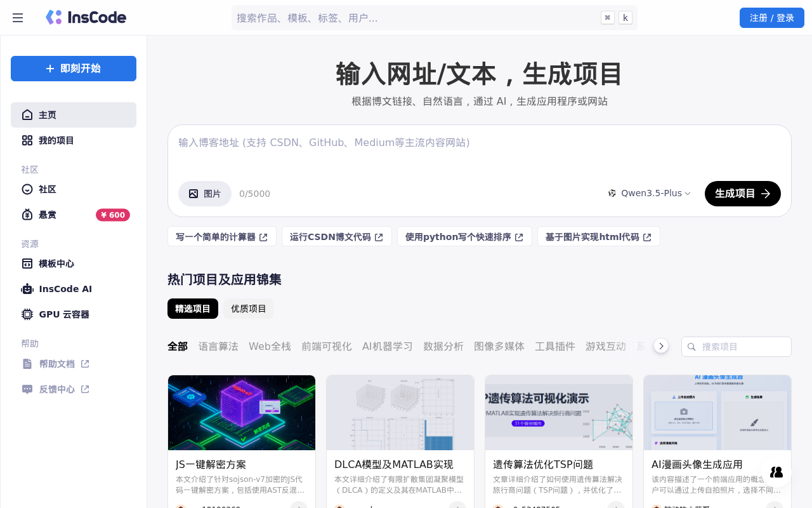Select the 全部 category filter
This screenshot has height=508, width=812.
(178, 346)
